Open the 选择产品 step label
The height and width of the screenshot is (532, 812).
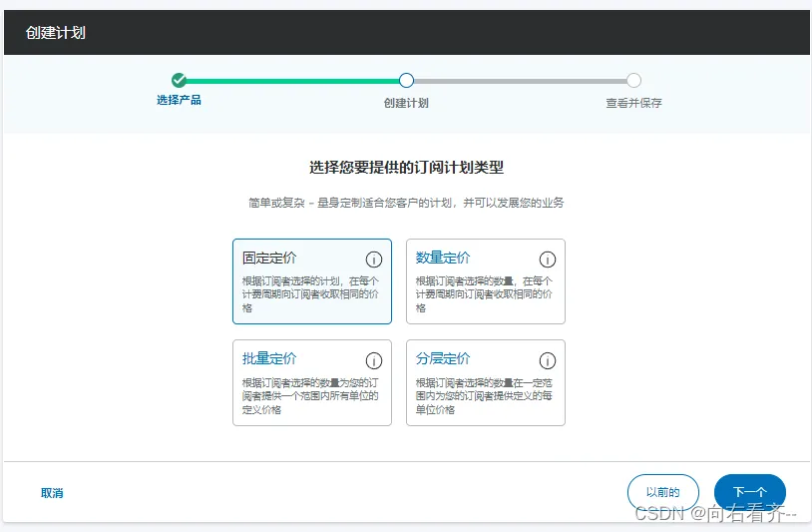click(x=179, y=100)
